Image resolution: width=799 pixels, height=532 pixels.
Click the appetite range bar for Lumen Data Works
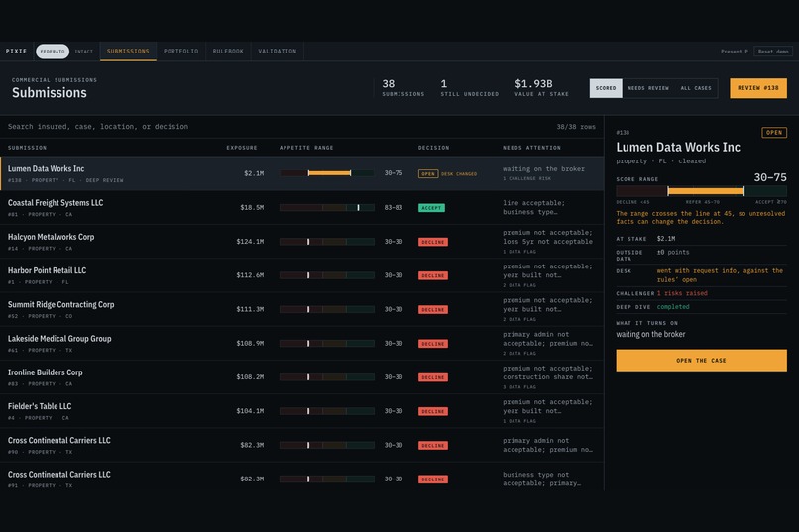(326, 173)
